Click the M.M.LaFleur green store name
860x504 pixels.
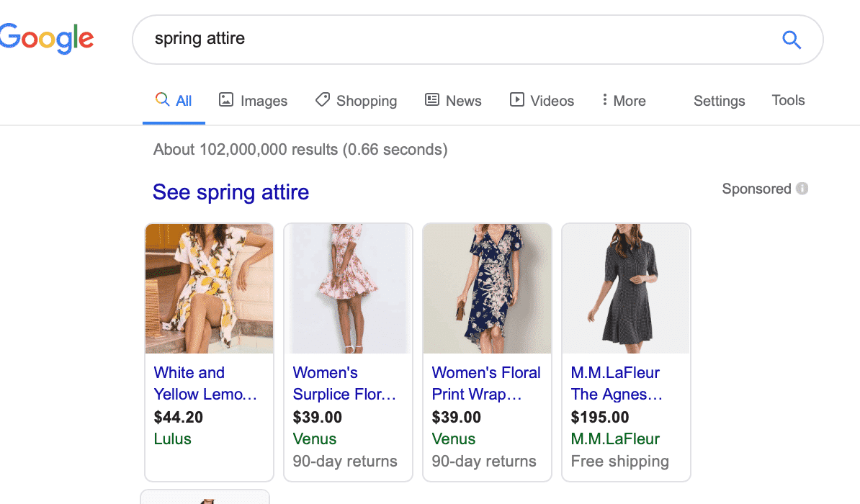click(x=615, y=438)
